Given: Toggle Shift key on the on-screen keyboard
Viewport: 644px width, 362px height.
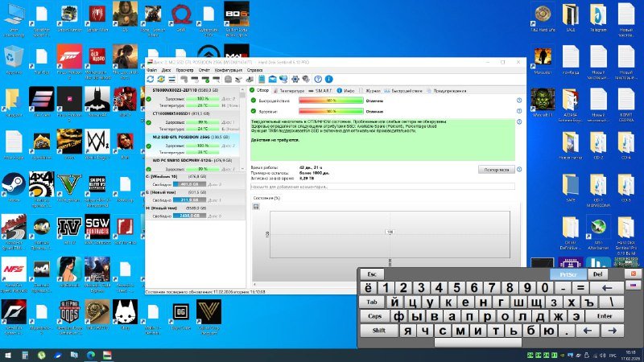Looking at the screenshot, I should tap(378, 331).
